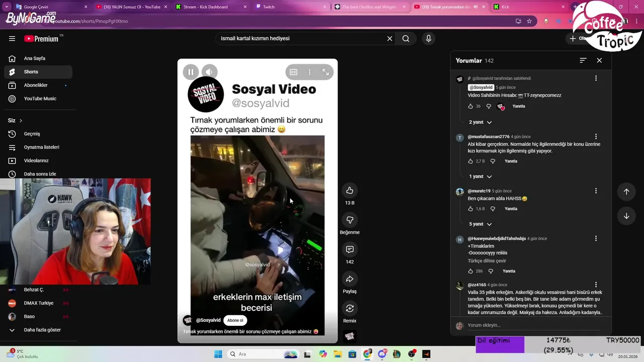
Task: Dislike the pinned Sosyalvid comment
Action: click(x=489, y=106)
